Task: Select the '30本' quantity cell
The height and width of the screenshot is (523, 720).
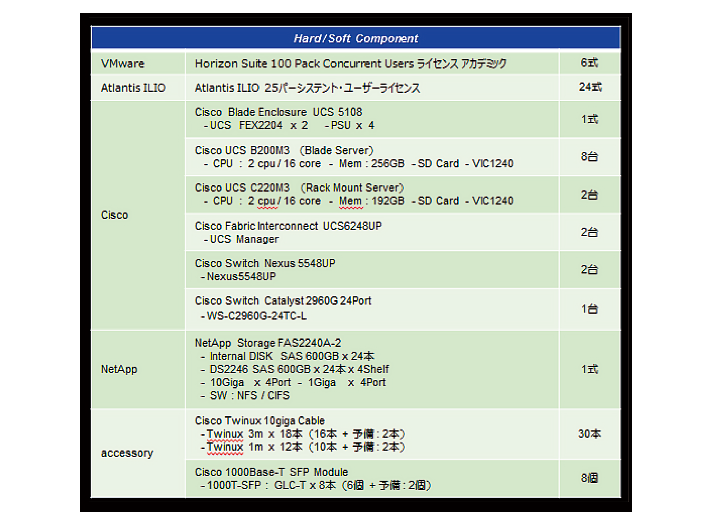Action: click(590, 434)
